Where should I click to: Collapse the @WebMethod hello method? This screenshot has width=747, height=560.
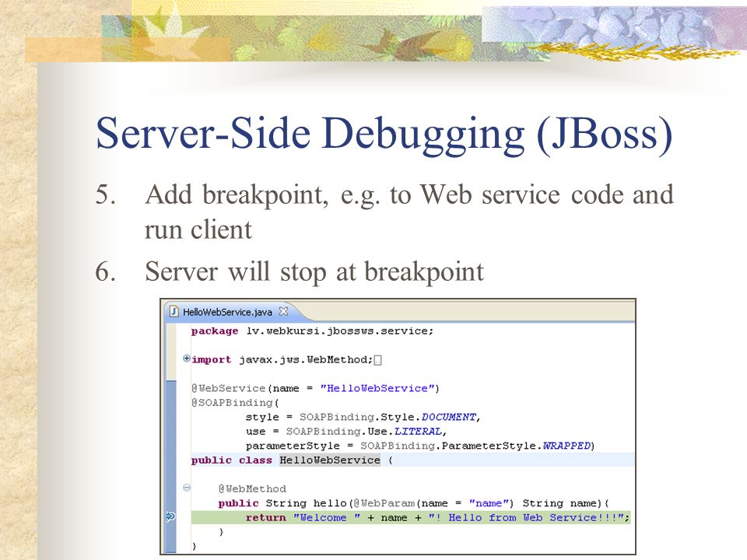pos(187,487)
